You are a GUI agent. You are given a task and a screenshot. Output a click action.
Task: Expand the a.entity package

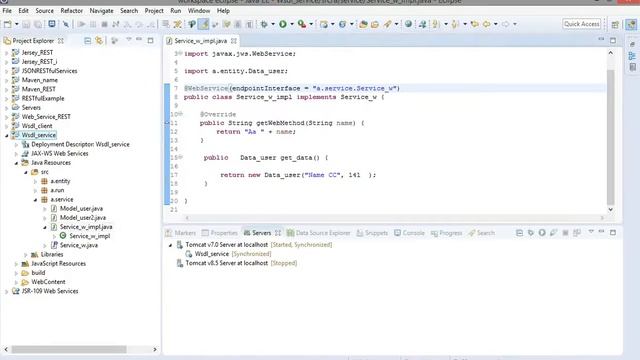[36, 181]
